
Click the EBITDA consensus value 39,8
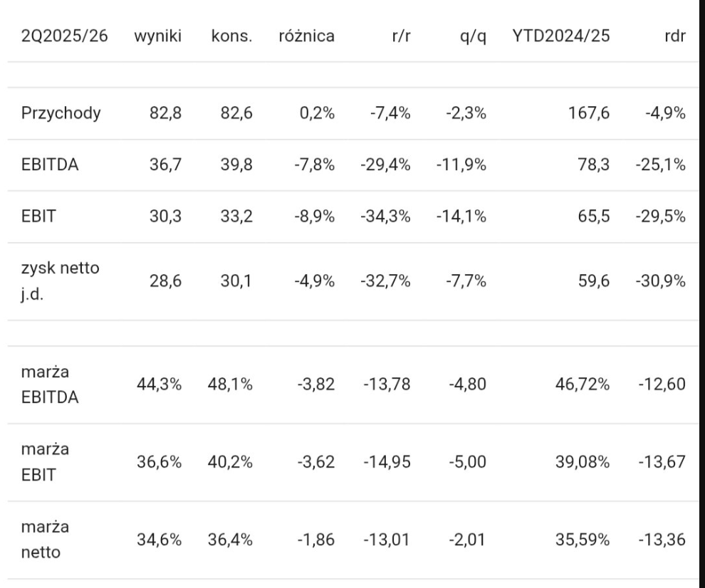point(237,165)
